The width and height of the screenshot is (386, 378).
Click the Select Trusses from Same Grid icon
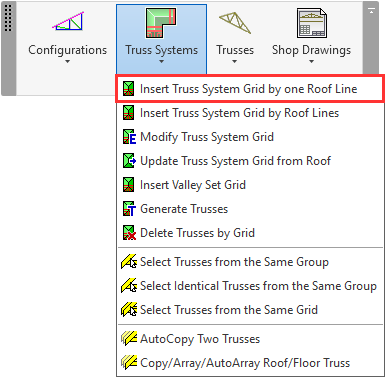click(129, 310)
